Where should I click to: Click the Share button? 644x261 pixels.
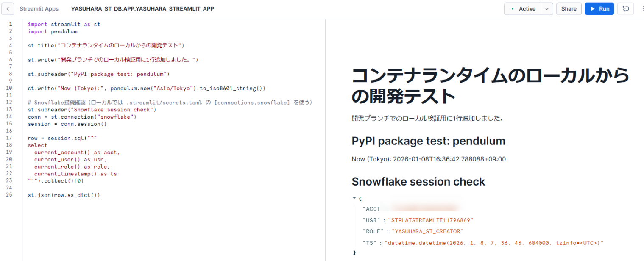(x=569, y=9)
